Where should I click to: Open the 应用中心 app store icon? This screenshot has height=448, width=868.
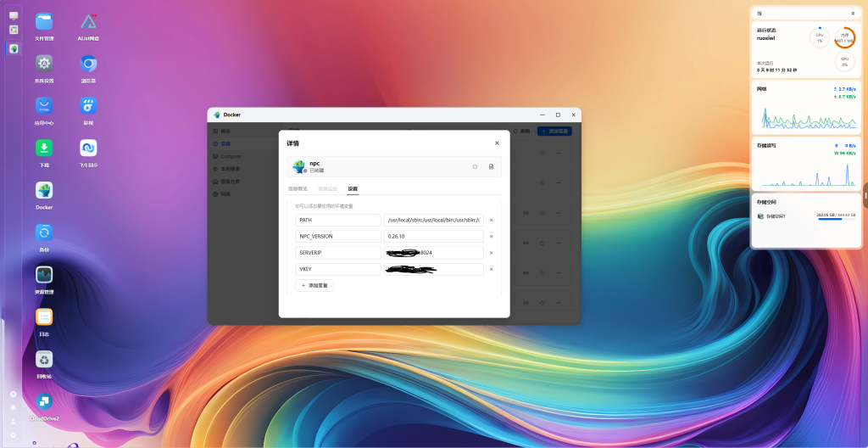[x=44, y=106]
